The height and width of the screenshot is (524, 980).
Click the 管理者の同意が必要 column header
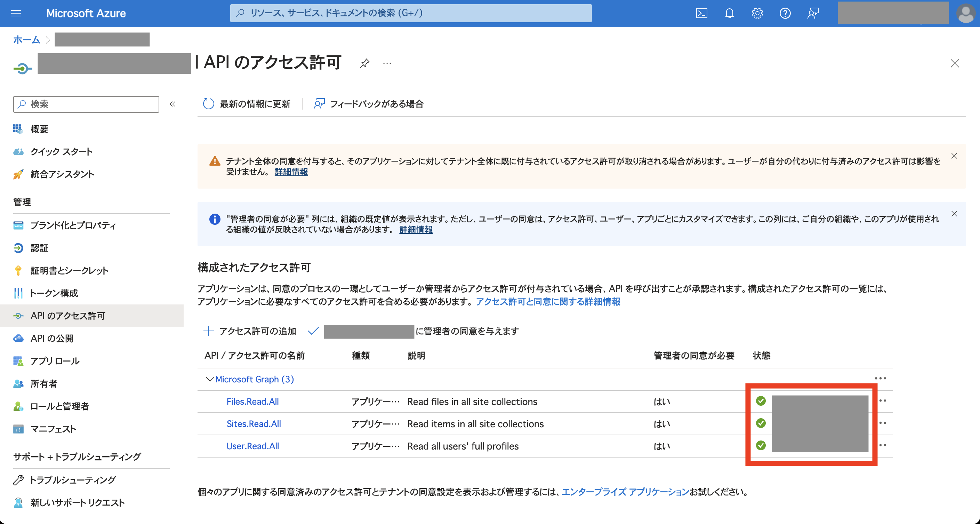click(x=694, y=356)
